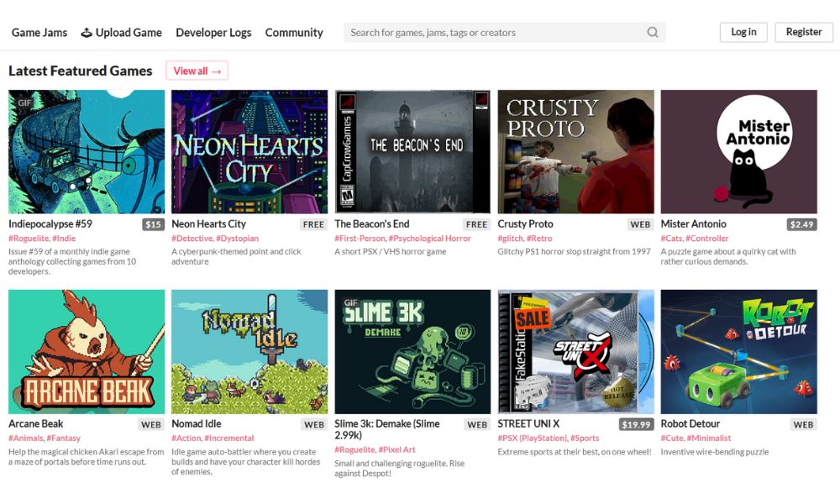
Task: Click the GIF badge on Indiepocalypse thumbnail
Action: coord(23,102)
